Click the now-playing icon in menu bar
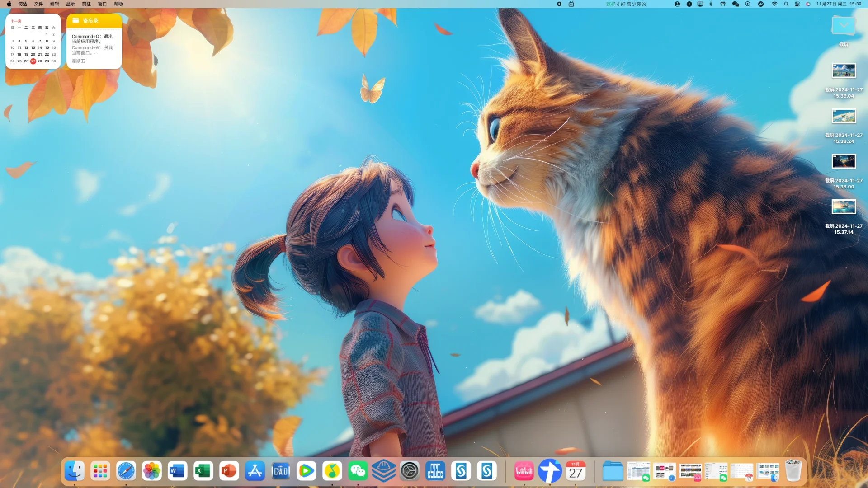Screen dimensions: 868x488 (x=748, y=4)
